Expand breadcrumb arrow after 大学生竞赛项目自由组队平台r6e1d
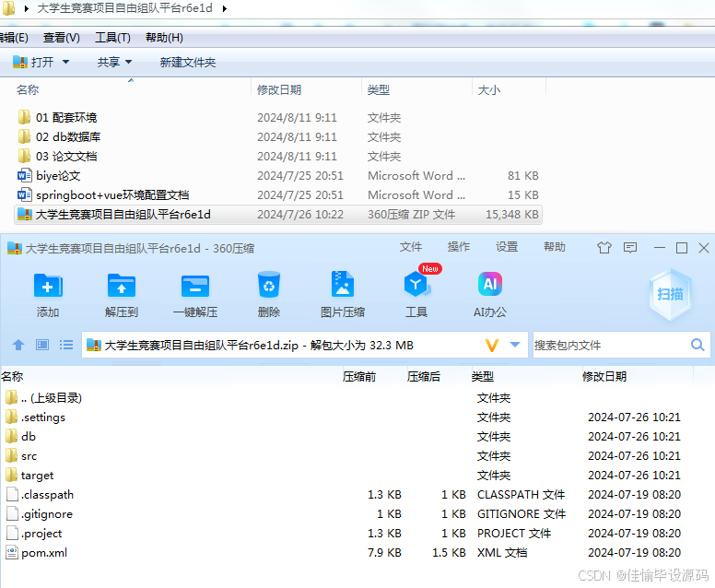The width and height of the screenshot is (715, 588). tap(224, 8)
